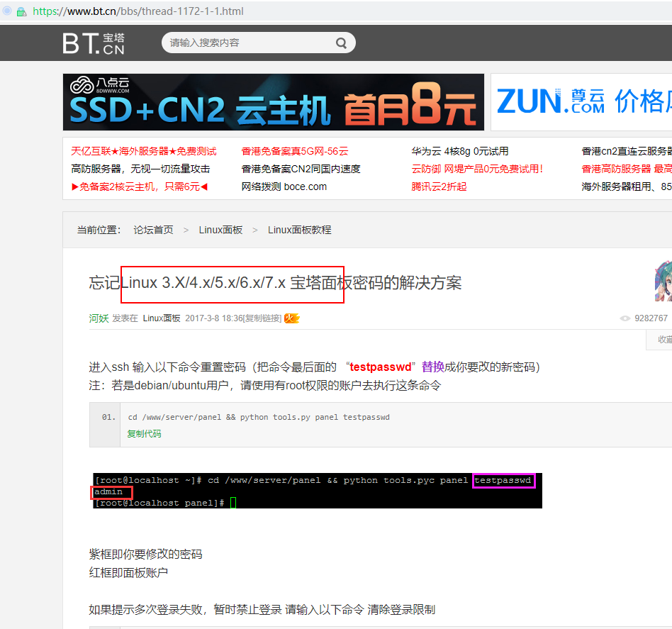Viewport: 672px width, 629px height.
Task: Open author 河妖 profile link
Action: (x=99, y=318)
